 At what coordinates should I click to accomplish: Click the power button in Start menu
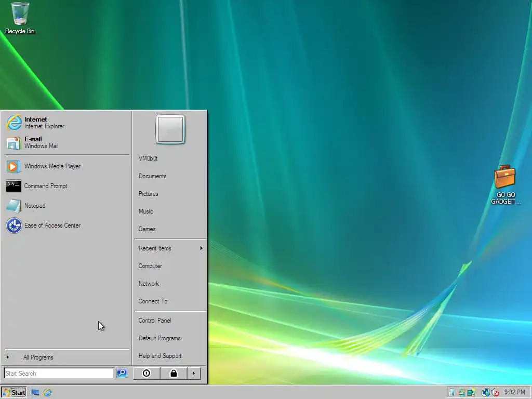coord(147,373)
